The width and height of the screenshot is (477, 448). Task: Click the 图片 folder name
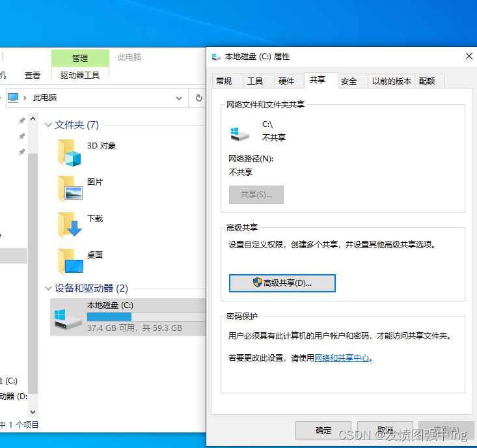coord(95,182)
